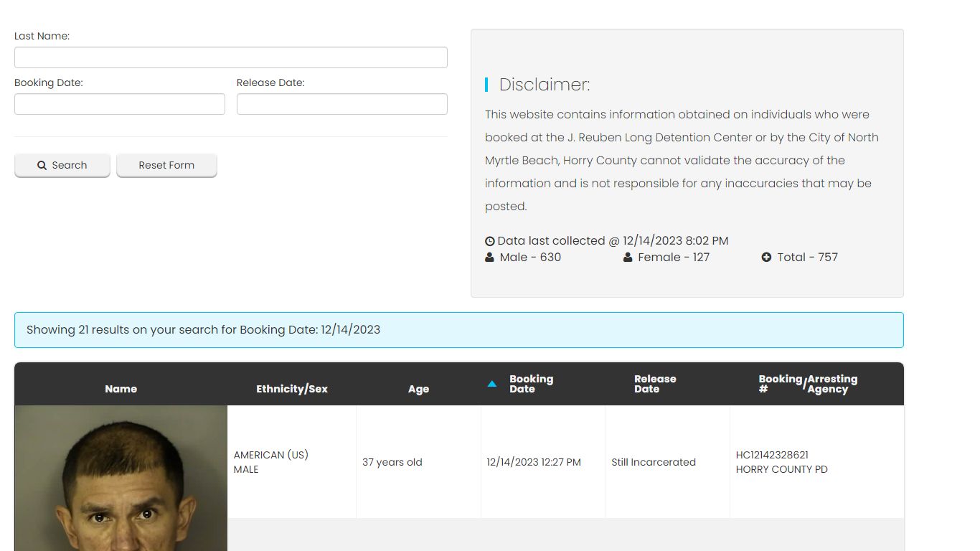Viewport: 980px width, 551px height.
Task: Select booking time '12/14/2023 12:27 PM'
Action: pyautogui.click(x=534, y=462)
